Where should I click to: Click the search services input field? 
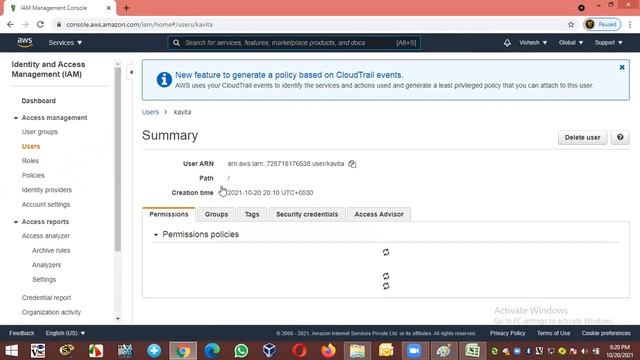294,42
